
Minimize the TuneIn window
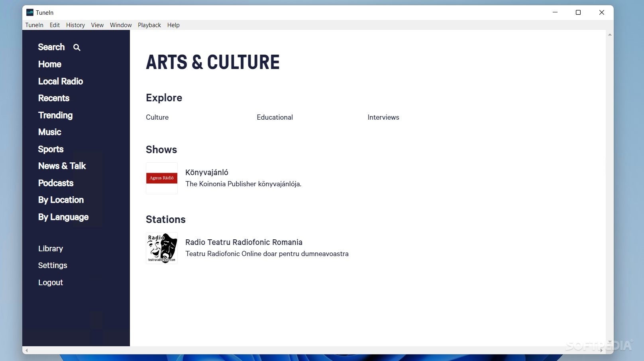[555, 12]
